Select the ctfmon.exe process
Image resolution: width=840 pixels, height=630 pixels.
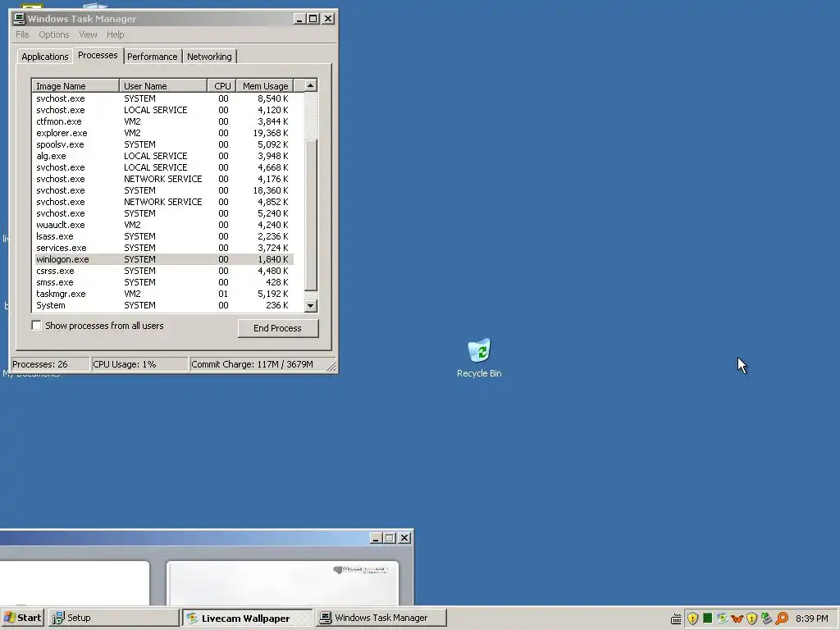pos(162,121)
